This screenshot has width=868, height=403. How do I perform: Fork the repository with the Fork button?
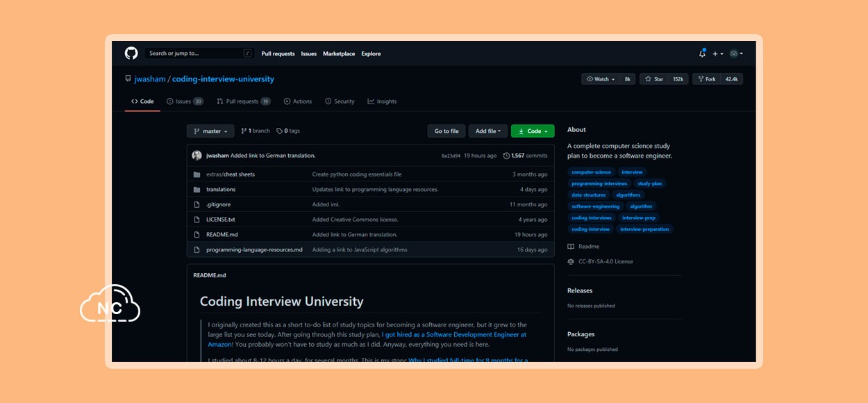pos(707,79)
